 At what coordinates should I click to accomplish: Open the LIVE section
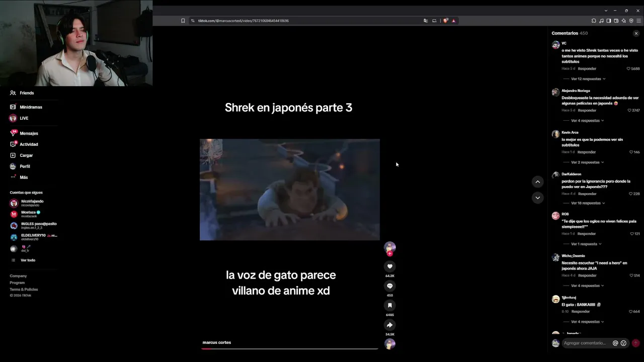point(19,118)
